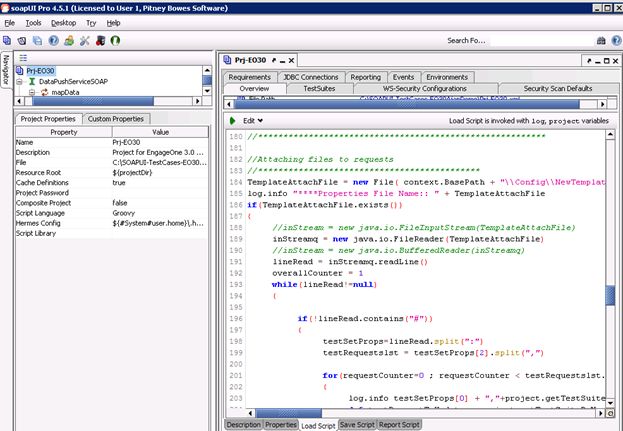
Task: Open the Description tab at the bottom
Action: coord(244,425)
